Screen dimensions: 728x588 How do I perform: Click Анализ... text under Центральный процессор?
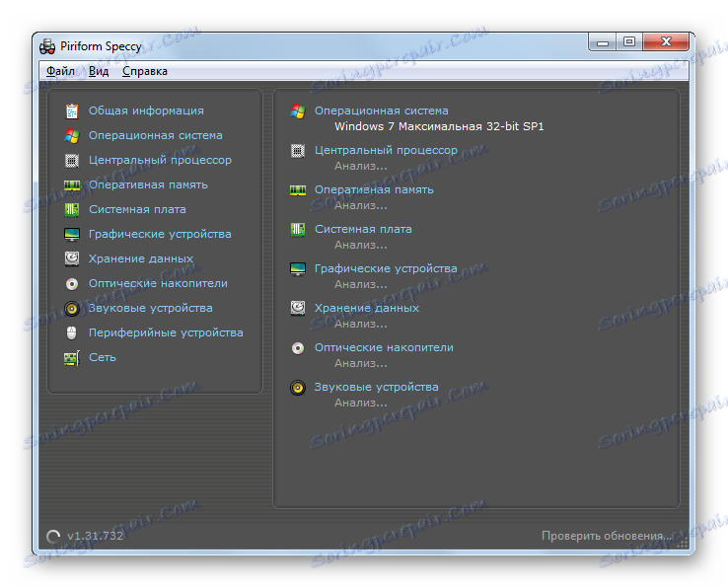(361, 166)
